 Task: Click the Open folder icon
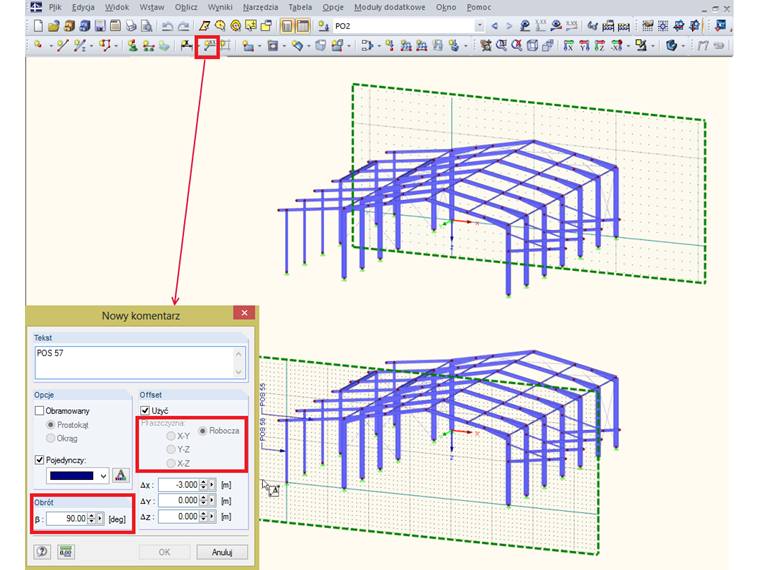pyautogui.click(x=53, y=26)
